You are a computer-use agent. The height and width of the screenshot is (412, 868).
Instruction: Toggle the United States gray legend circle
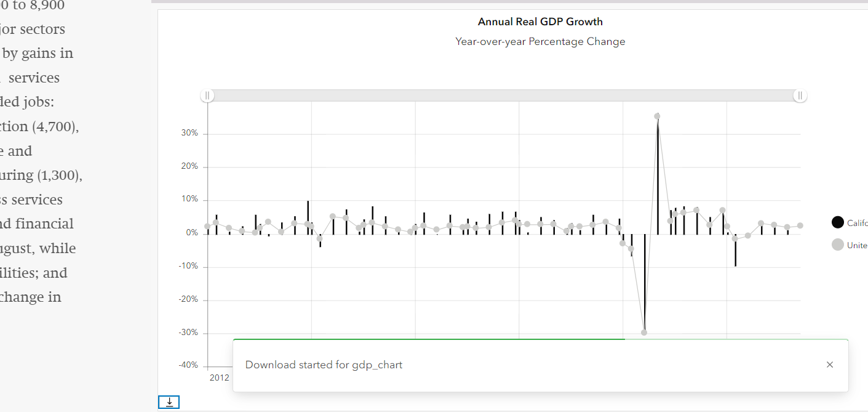(x=837, y=245)
